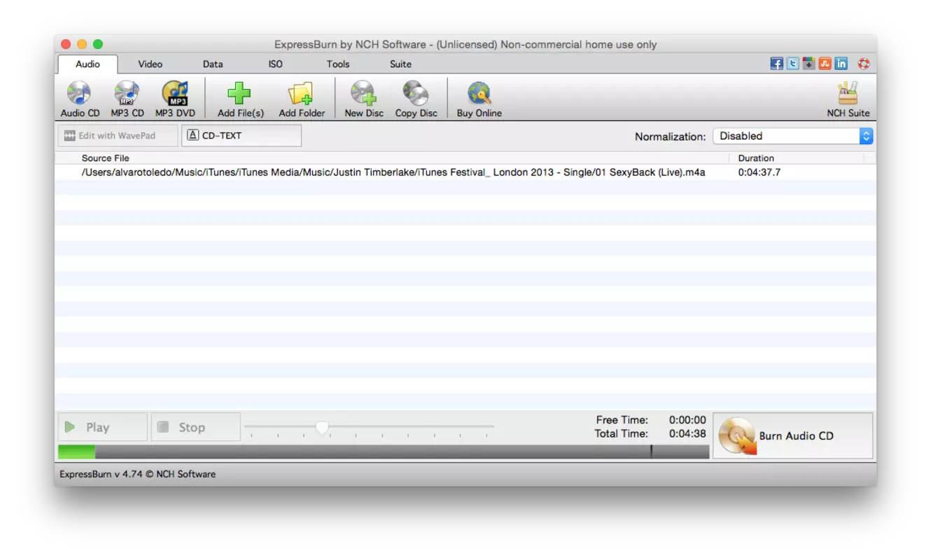Open the Copy Disc tool

(416, 99)
